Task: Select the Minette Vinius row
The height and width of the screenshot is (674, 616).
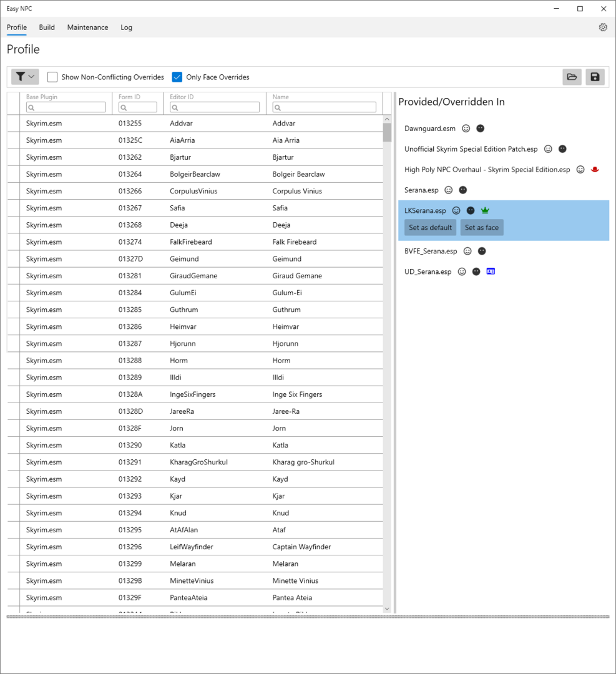Action: coord(195,581)
